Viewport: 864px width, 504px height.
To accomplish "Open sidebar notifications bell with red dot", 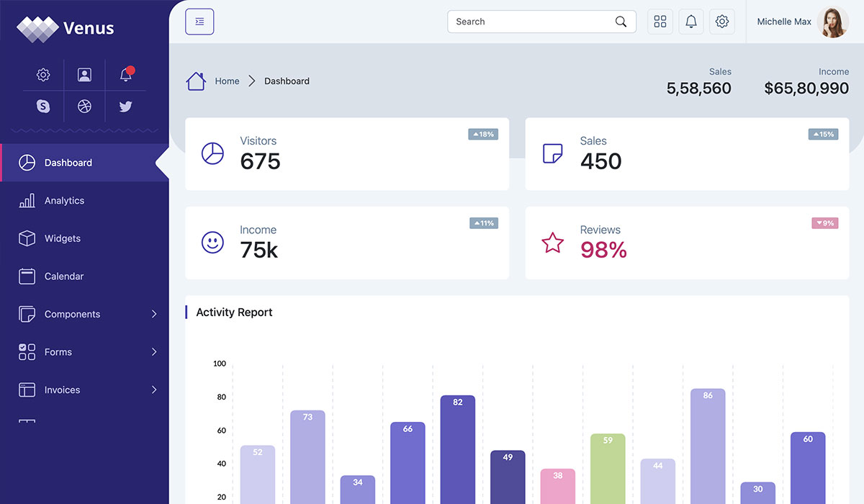I will (126, 74).
